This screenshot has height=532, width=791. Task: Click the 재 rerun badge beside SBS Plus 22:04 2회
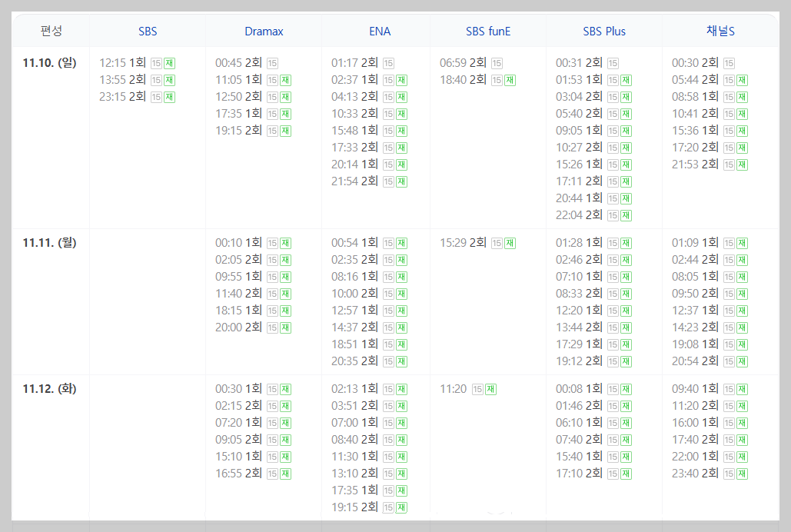tap(626, 215)
